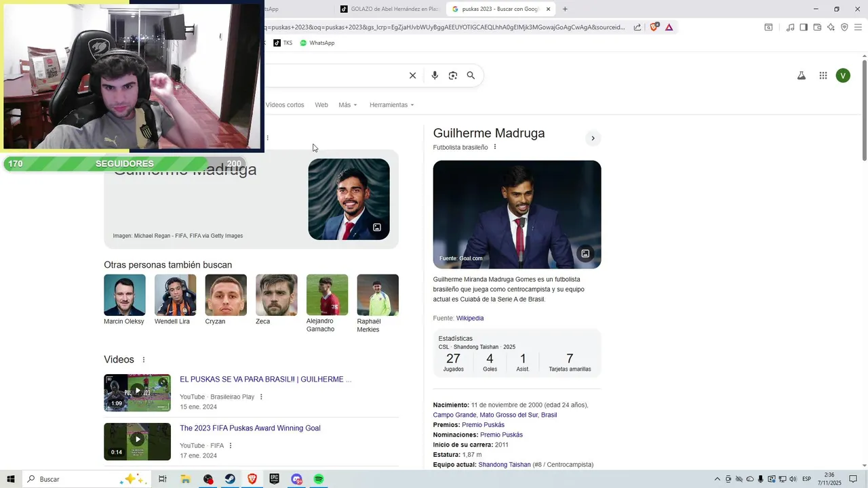The width and height of the screenshot is (868, 488).
Task: Open Spotify from the taskbar
Action: point(319,479)
